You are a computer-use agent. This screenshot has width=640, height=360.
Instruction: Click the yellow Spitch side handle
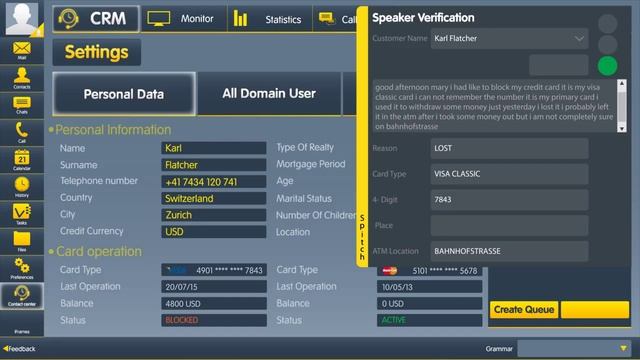point(362,137)
